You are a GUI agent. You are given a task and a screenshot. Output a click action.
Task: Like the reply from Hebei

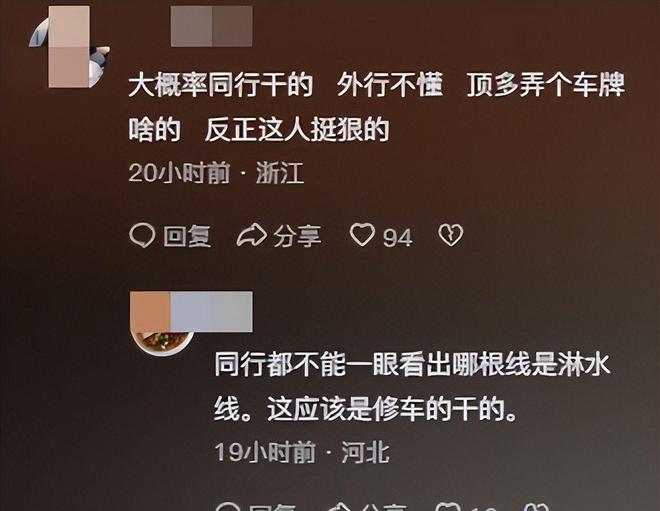(447, 507)
